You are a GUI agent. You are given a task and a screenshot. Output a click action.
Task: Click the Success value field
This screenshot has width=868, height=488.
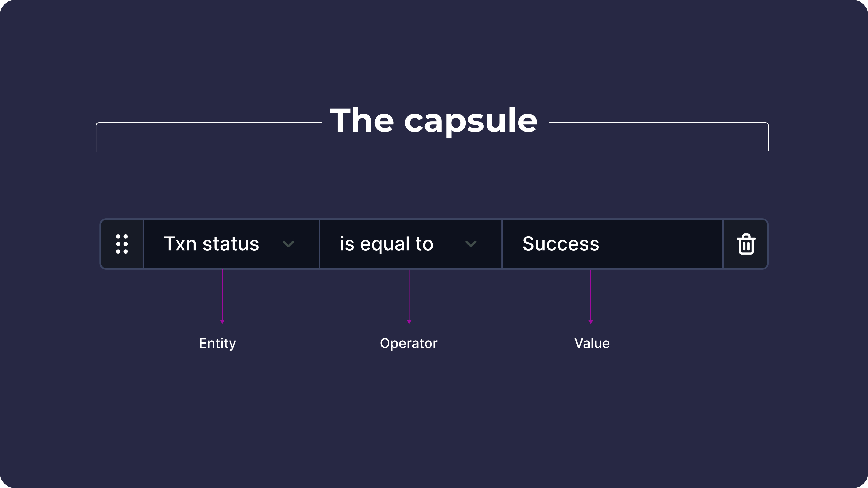coord(612,244)
